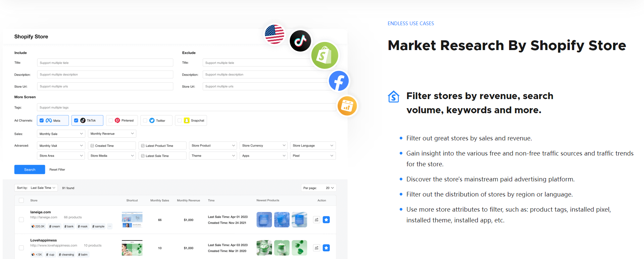Expand the Store Media dropdown

pyautogui.click(x=112, y=156)
